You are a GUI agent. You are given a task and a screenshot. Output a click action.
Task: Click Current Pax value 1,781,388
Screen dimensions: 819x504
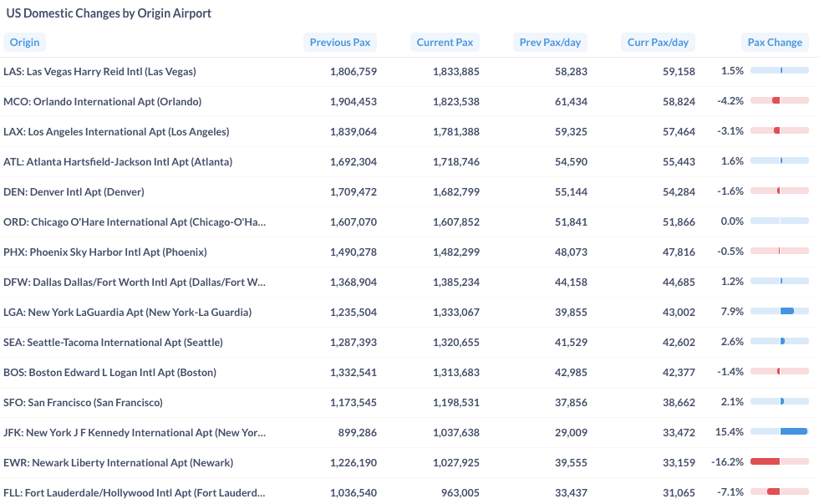(456, 131)
